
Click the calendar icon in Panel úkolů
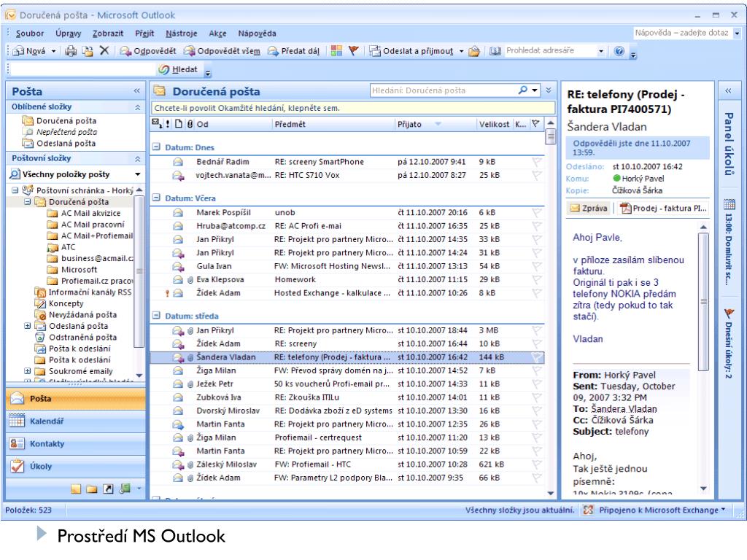729,205
